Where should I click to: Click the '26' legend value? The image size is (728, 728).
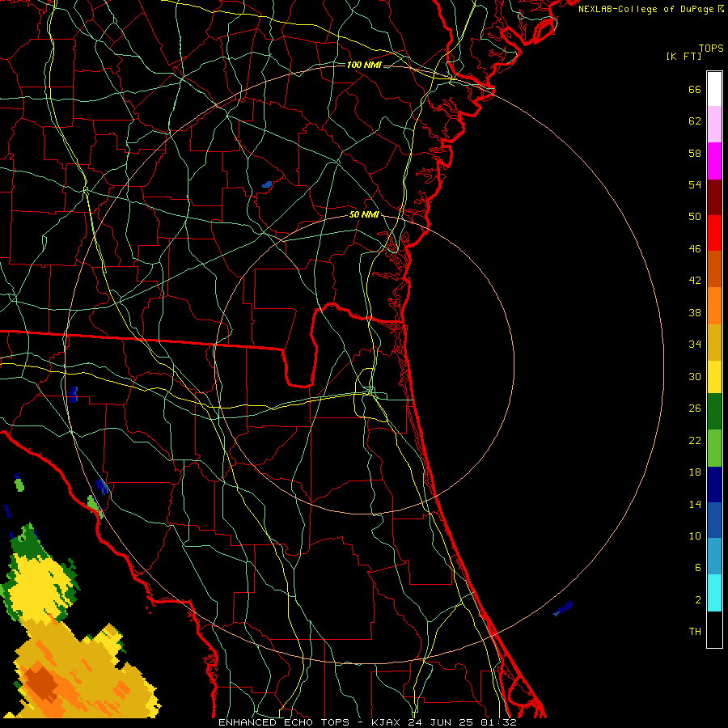(x=695, y=408)
